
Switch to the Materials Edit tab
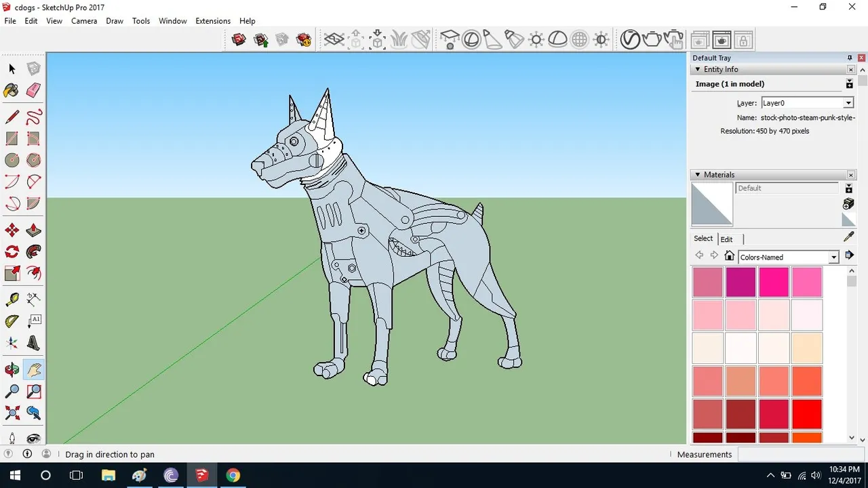[x=726, y=239]
